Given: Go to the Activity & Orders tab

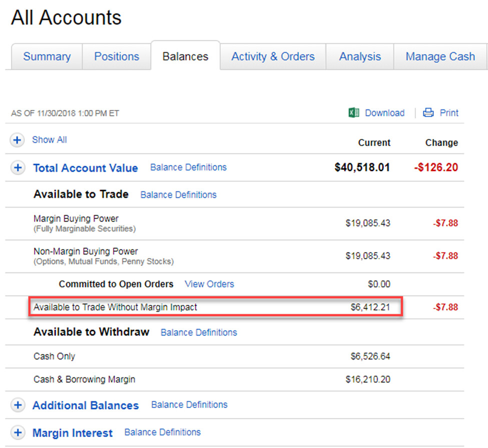Looking at the screenshot, I should [273, 56].
